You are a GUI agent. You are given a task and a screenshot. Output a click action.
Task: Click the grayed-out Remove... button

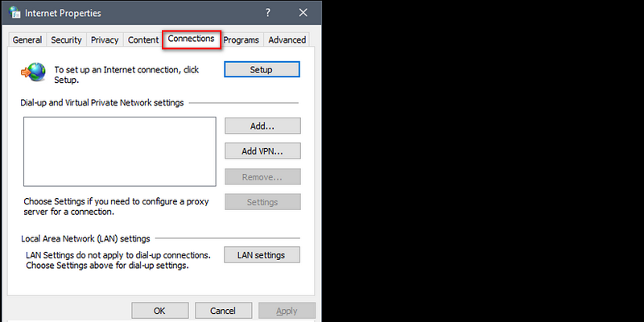click(262, 177)
